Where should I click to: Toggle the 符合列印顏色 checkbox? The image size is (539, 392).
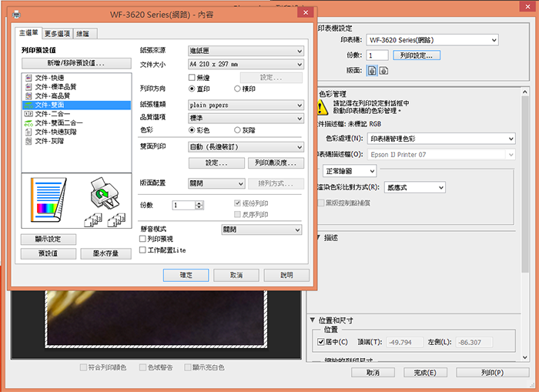click(83, 367)
